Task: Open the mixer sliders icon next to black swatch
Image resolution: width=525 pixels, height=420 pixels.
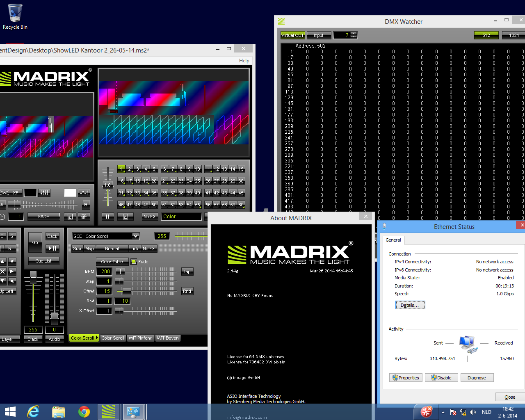Action: (x=44, y=193)
